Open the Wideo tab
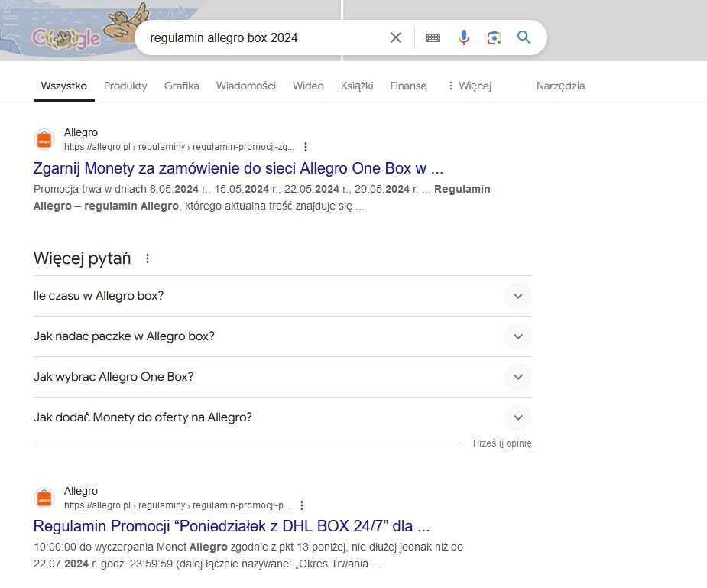Screen dimensions: 707x588 tap(308, 86)
